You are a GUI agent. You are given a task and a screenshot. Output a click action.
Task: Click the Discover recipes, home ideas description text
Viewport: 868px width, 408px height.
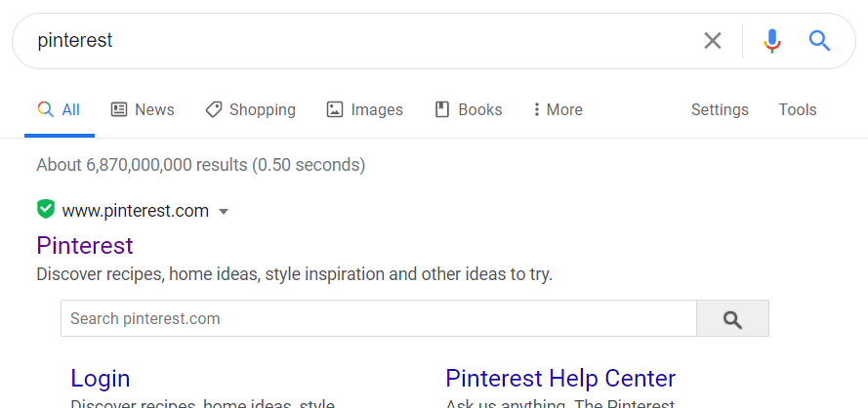click(x=295, y=274)
